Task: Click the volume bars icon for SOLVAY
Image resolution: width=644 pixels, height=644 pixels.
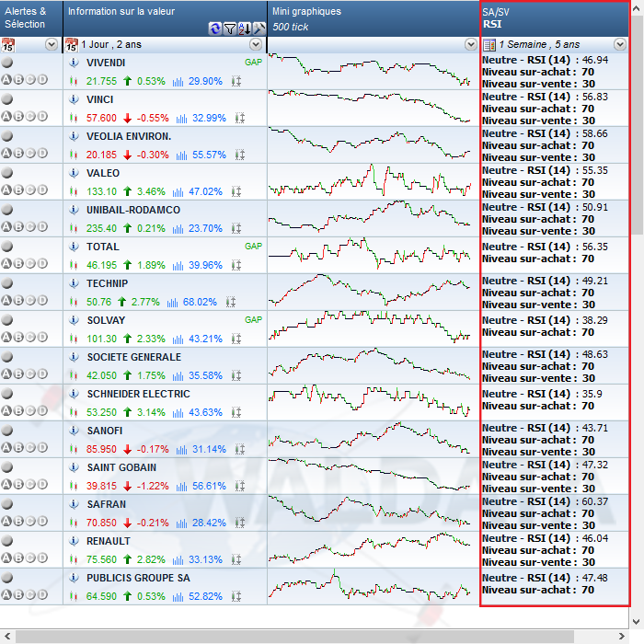Action: [178, 339]
